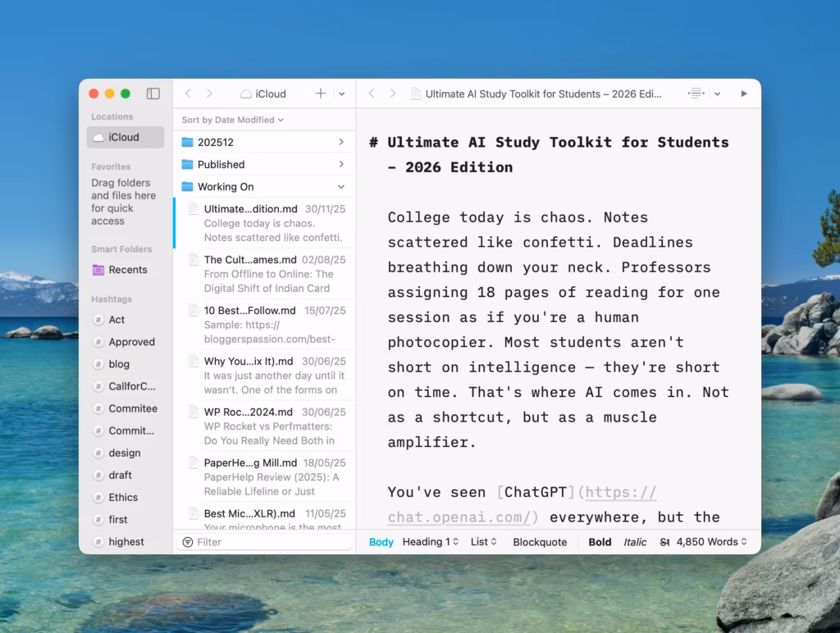Toggle Italic formatting
840x633 pixels.
pyautogui.click(x=635, y=542)
